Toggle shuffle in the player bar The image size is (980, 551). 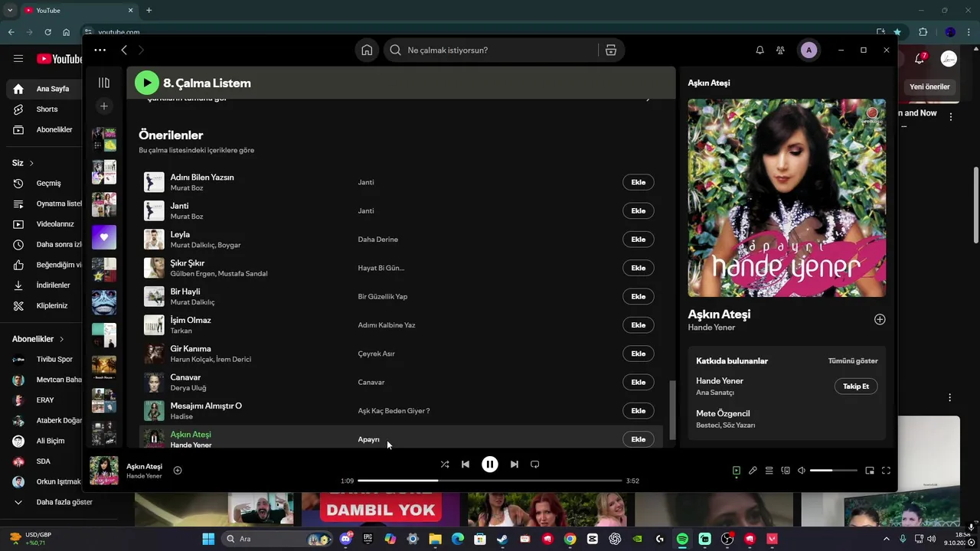[445, 464]
